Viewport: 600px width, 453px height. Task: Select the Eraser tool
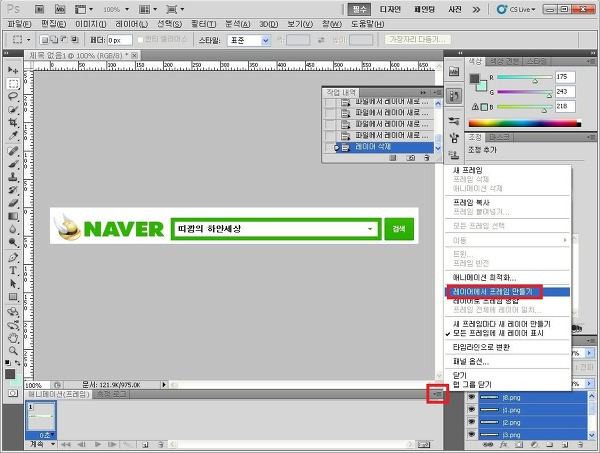[x=13, y=203]
